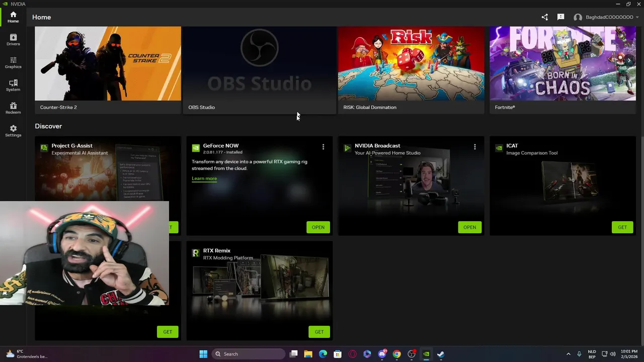This screenshot has width=644, height=362.
Task: Open the Windows Start menu
Action: (203, 354)
